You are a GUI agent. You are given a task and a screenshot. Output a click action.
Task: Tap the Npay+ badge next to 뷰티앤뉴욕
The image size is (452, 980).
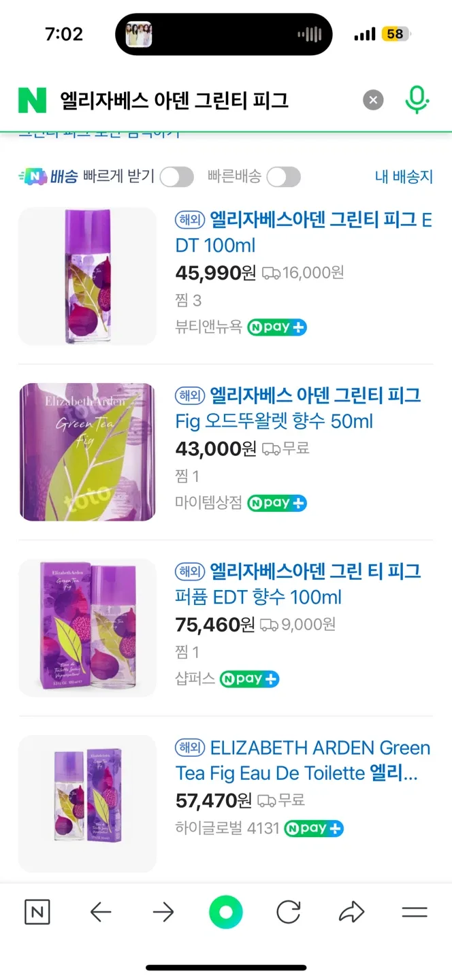[276, 327]
